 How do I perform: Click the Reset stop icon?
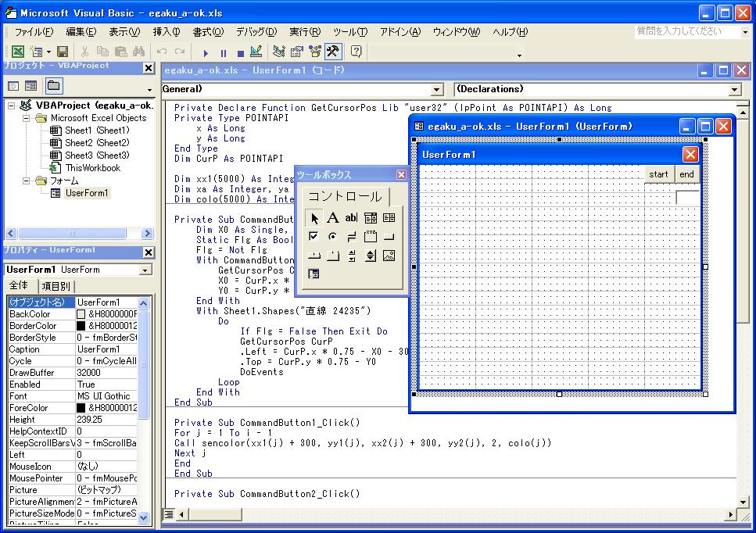tap(241, 52)
